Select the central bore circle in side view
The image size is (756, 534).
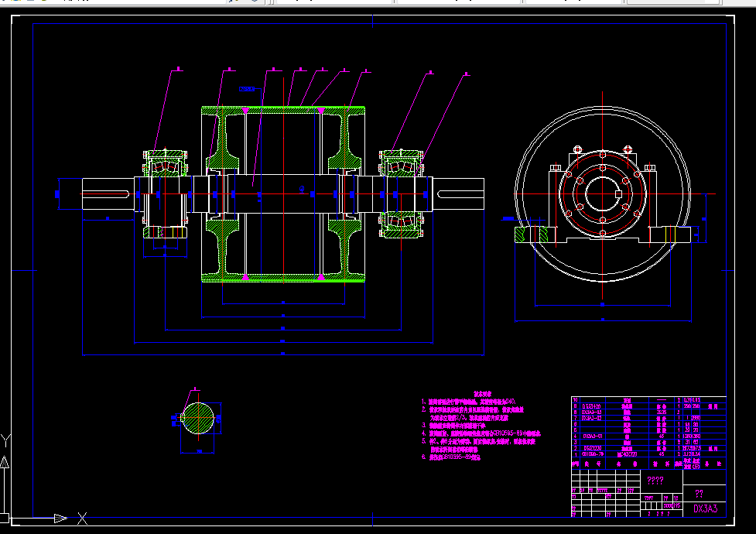click(x=602, y=194)
